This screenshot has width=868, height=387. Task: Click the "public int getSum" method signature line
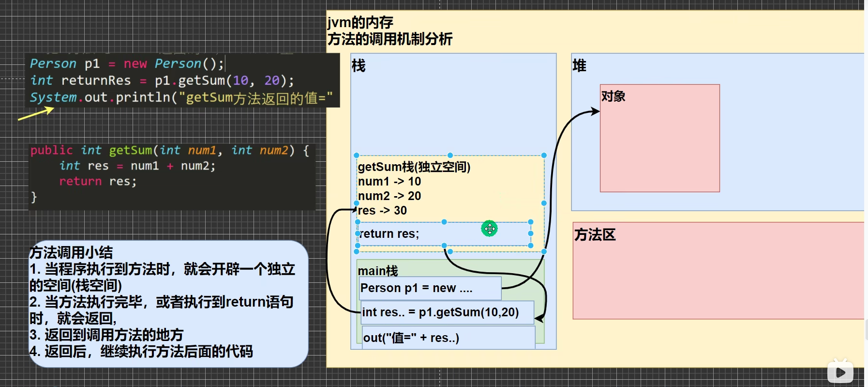click(170, 150)
